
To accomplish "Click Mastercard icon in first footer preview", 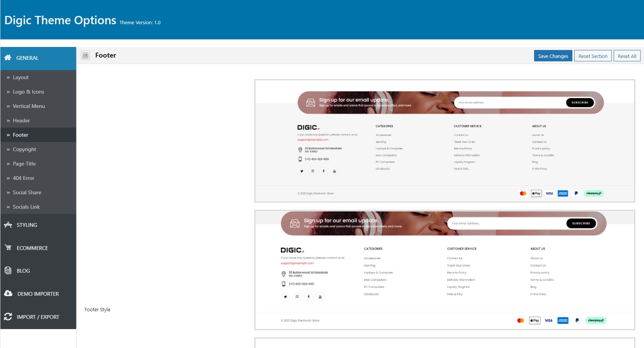I will click(x=523, y=194).
